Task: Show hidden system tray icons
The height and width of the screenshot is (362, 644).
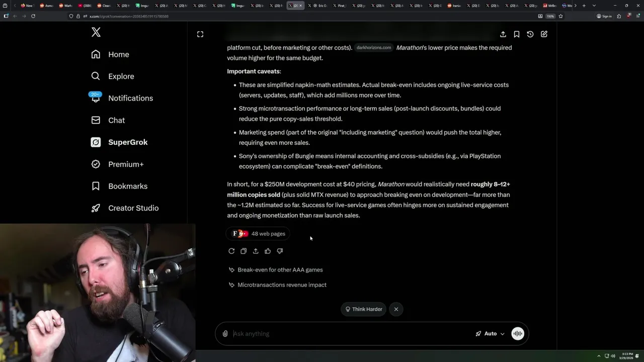Action: pyautogui.click(x=599, y=356)
